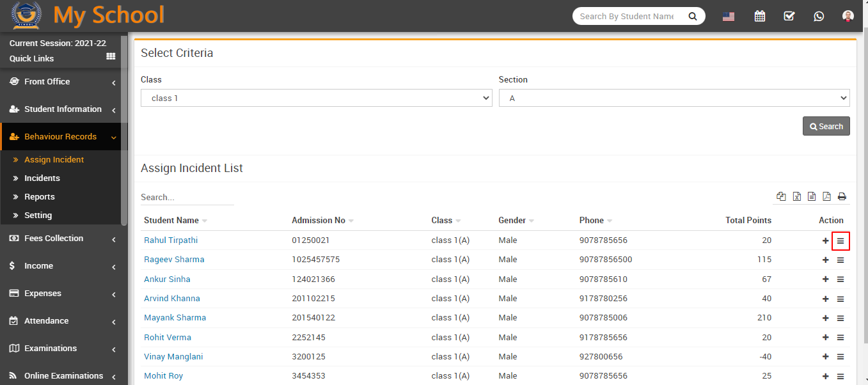Open Reports under Behaviour Records
Viewport: 868px width, 385px height.
40,197
